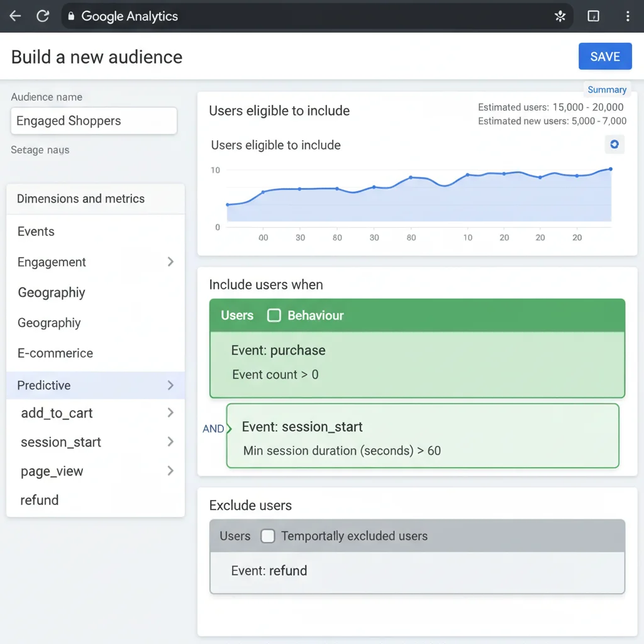
Task: Click the Google Analytics address bar
Action: 317,16
